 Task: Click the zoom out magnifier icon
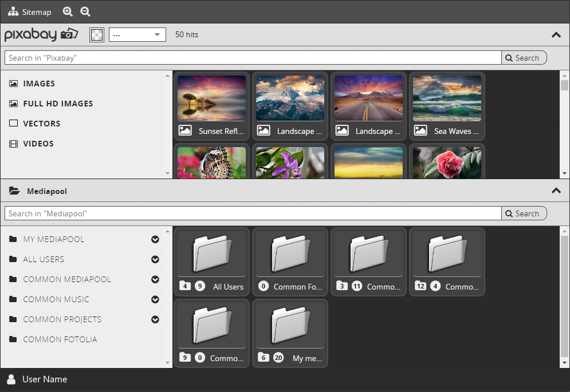click(x=85, y=11)
